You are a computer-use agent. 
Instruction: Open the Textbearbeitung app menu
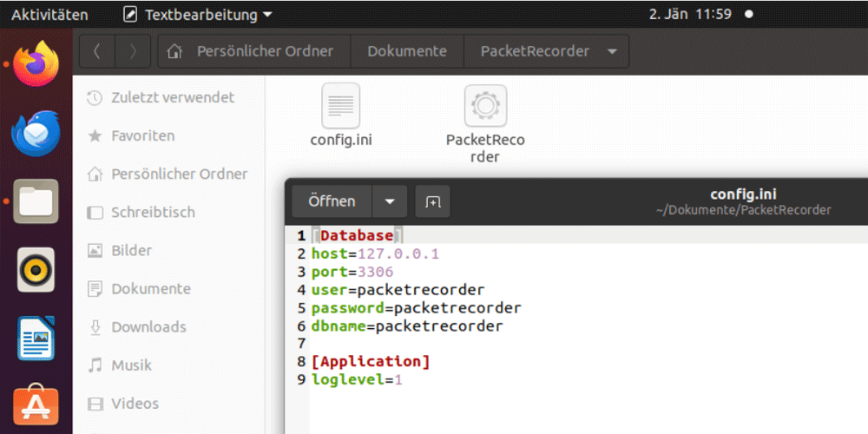coord(198,15)
